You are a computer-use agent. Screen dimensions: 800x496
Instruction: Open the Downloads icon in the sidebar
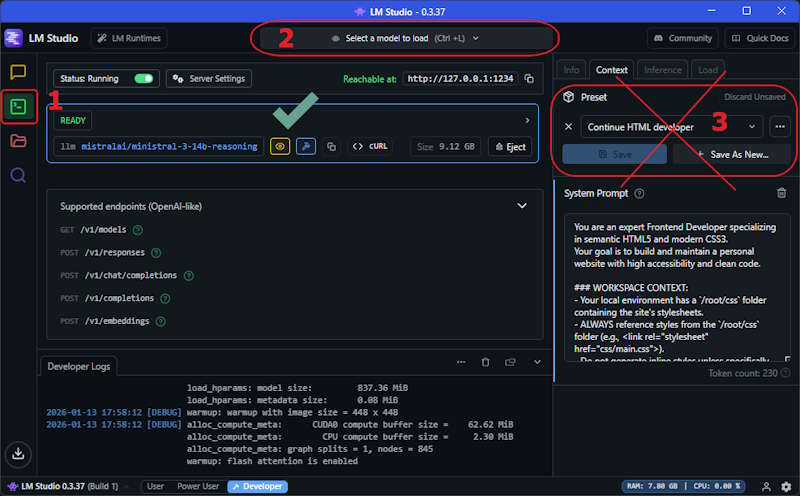point(18,453)
